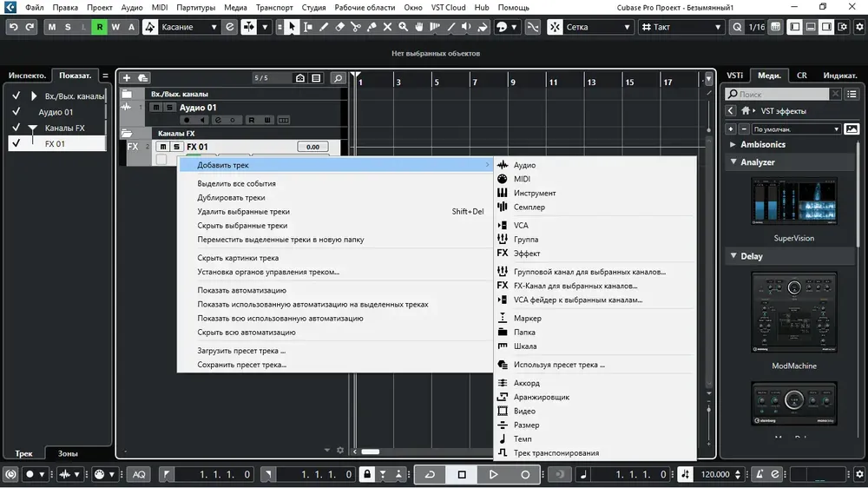Click the Stop transport button
Image resolution: width=868 pixels, height=488 pixels.
click(x=462, y=474)
